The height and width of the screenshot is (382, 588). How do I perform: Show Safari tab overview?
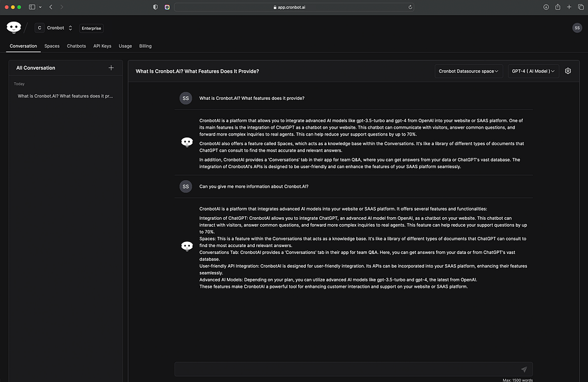[x=580, y=7]
